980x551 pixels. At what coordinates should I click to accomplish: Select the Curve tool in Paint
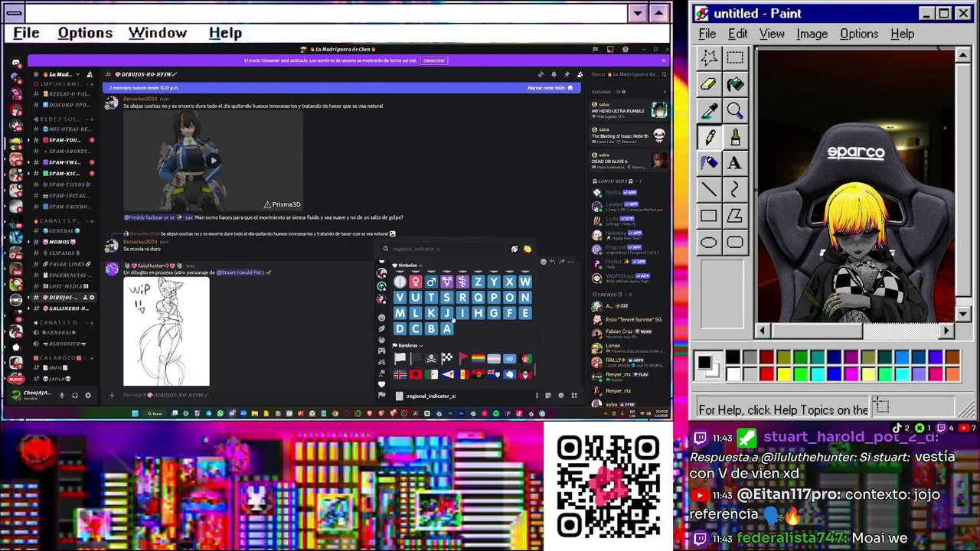click(x=735, y=189)
